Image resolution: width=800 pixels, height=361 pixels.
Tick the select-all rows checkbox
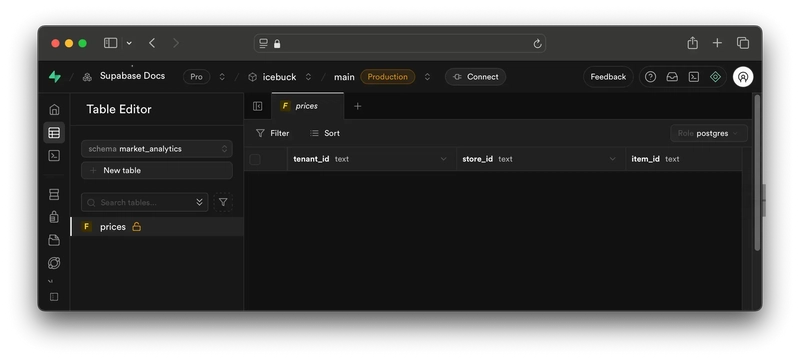(x=255, y=160)
